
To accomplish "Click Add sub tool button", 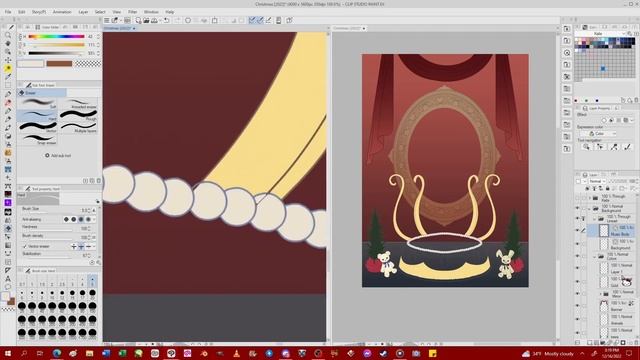I will point(58,156).
